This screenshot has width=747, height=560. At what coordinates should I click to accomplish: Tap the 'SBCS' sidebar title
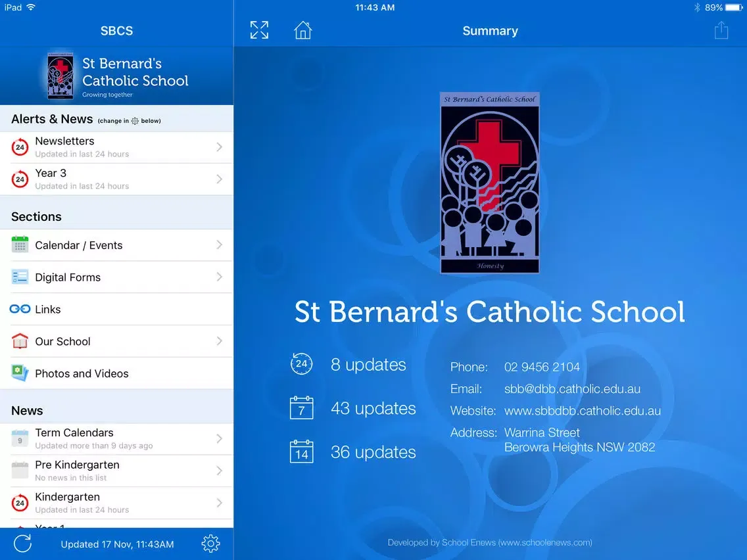pyautogui.click(x=117, y=30)
